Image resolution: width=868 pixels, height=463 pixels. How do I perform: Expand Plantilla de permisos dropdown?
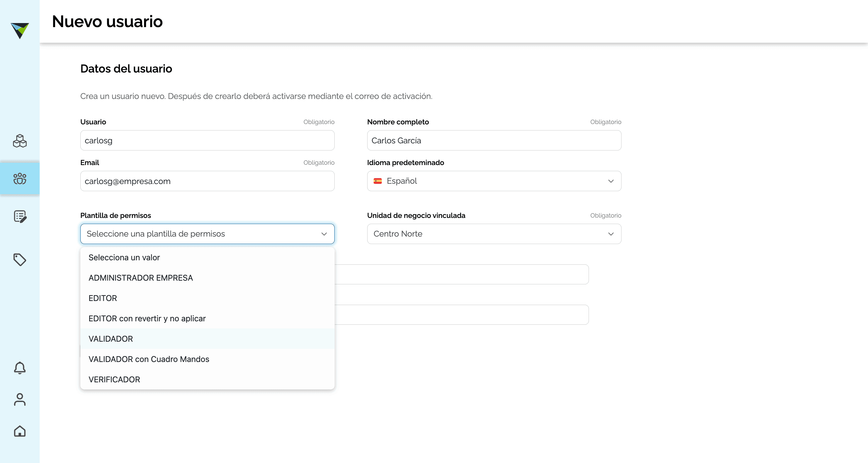coord(208,234)
